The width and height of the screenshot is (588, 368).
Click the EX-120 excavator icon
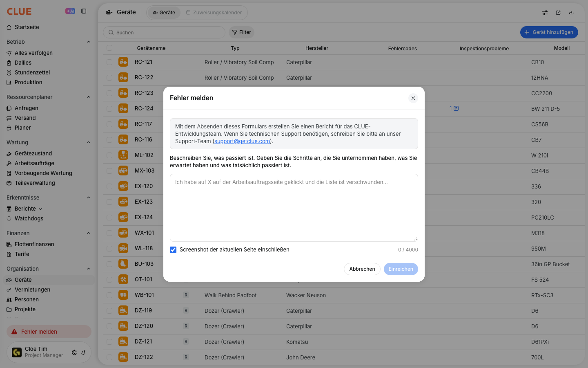tap(123, 186)
